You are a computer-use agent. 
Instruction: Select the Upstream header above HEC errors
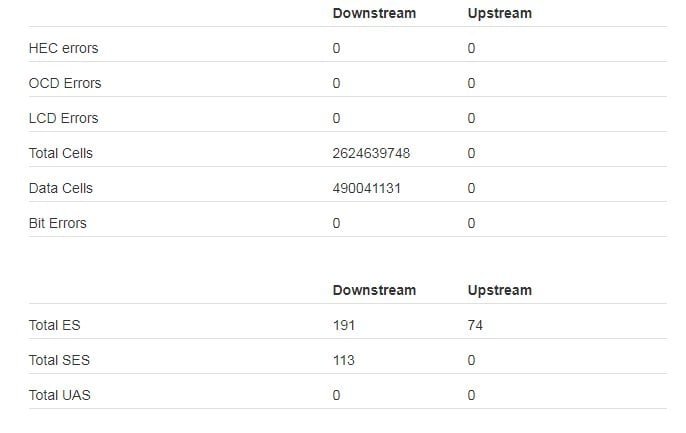coord(499,13)
